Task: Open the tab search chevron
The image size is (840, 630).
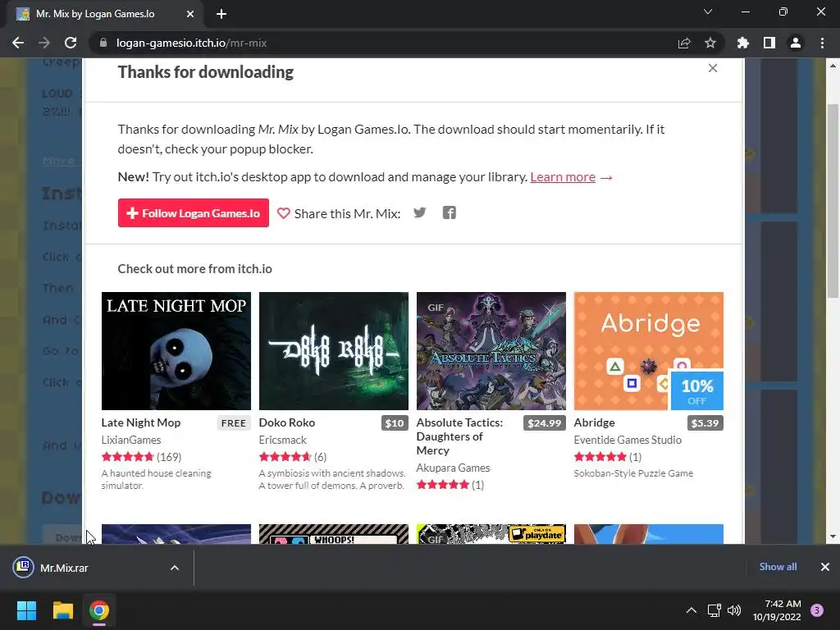Action: click(708, 11)
